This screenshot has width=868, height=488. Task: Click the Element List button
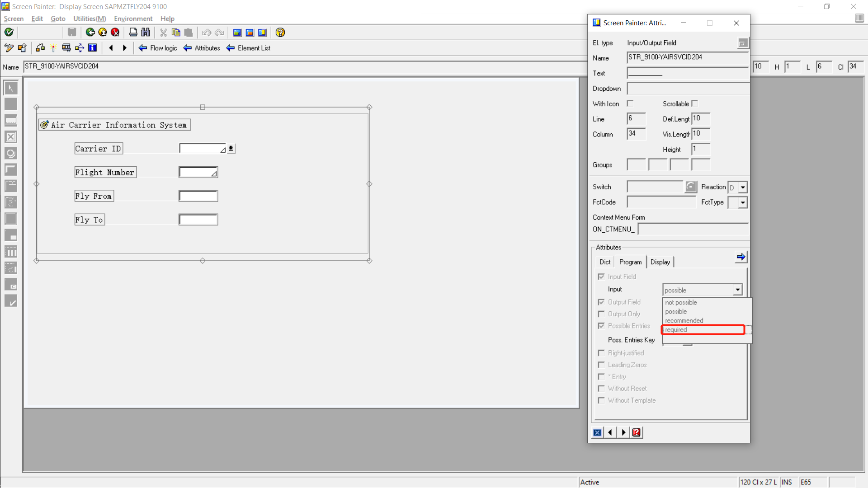249,47
